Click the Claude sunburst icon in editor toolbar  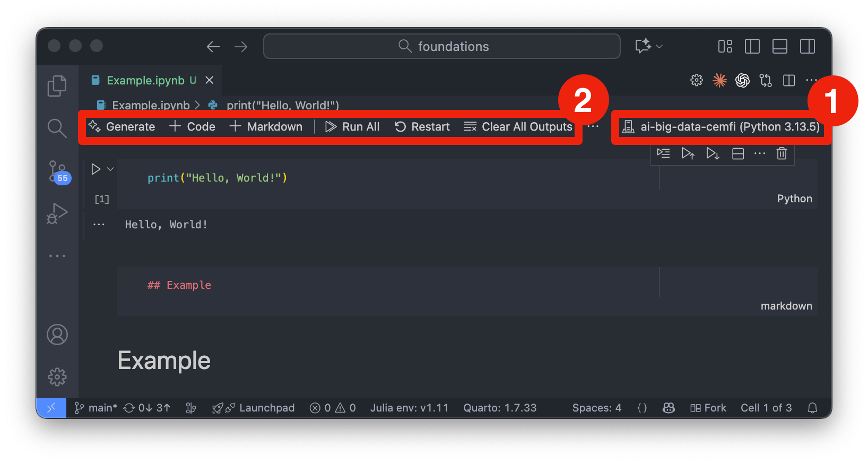(x=719, y=80)
